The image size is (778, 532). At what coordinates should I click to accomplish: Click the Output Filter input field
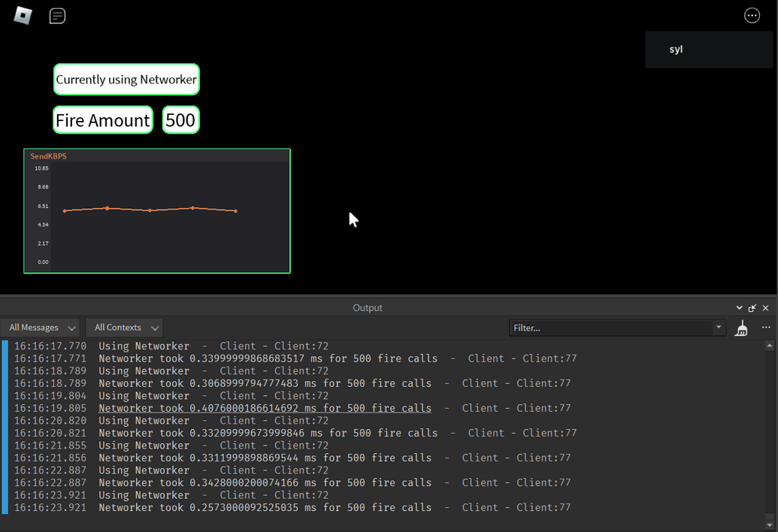coord(611,328)
